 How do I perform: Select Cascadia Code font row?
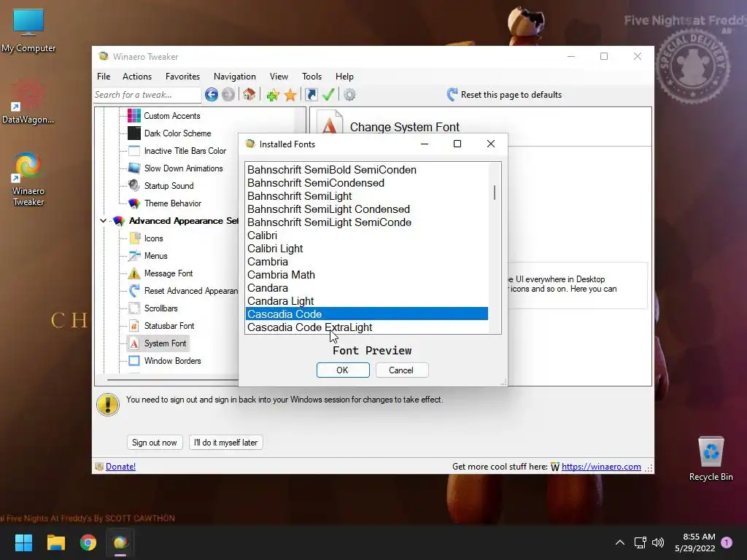tap(366, 314)
